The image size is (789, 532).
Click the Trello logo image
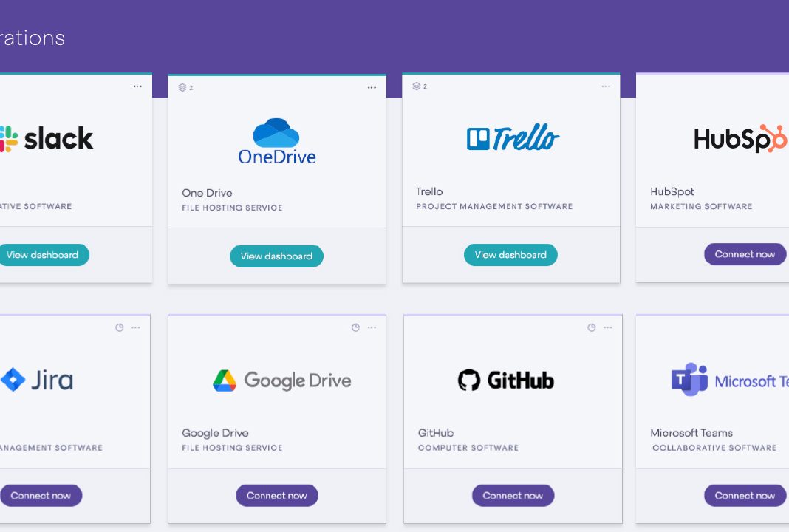coord(513,137)
